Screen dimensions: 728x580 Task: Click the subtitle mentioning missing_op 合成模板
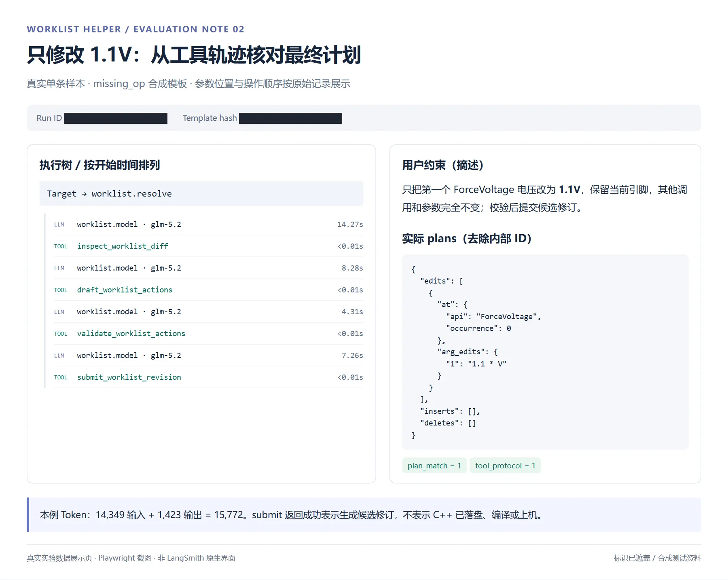tap(188, 84)
